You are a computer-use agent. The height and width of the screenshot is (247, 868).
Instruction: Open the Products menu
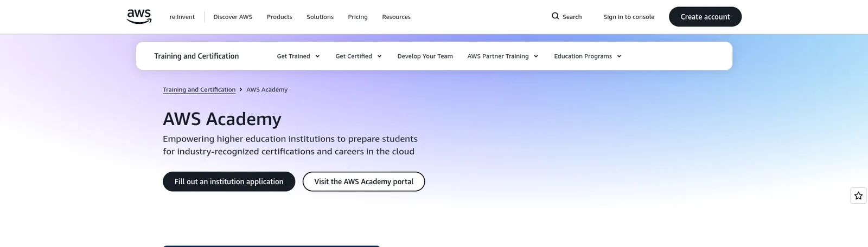click(279, 17)
